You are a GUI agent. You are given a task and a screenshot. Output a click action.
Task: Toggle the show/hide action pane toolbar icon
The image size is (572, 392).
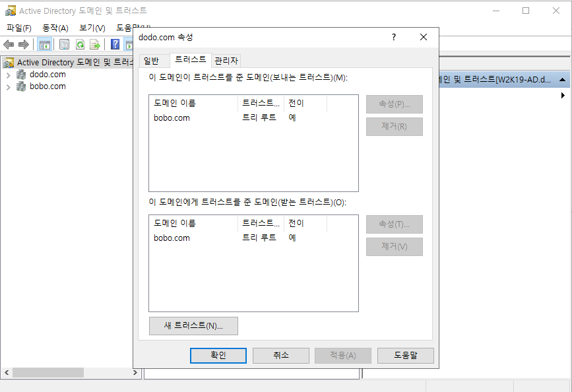coord(129,44)
